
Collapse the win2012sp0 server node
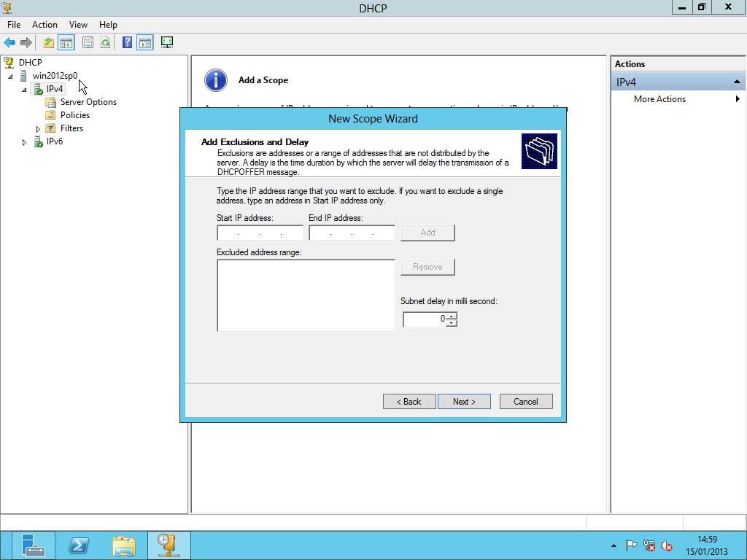(x=10, y=77)
